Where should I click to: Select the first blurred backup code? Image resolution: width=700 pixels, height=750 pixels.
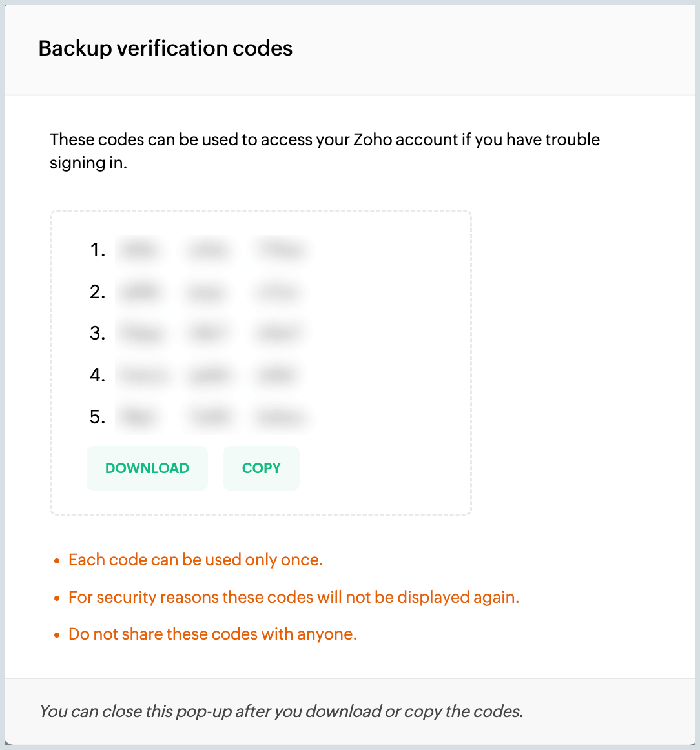(211, 250)
